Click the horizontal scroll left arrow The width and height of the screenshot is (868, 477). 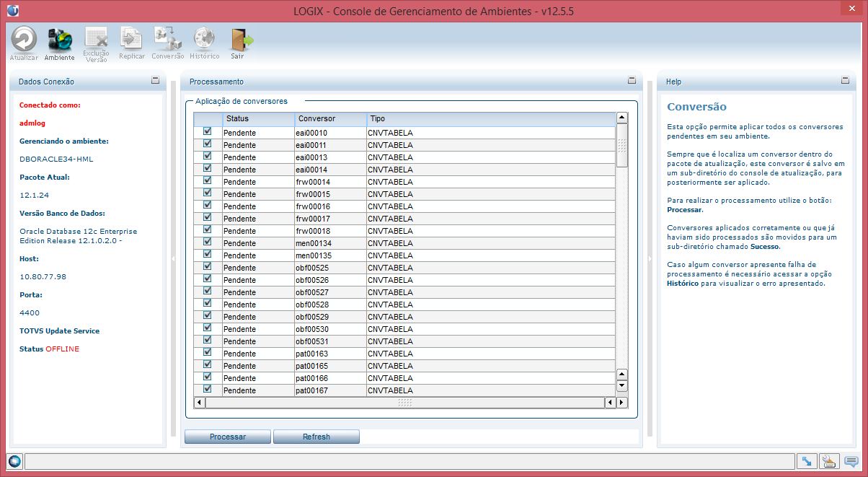[x=200, y=403]
